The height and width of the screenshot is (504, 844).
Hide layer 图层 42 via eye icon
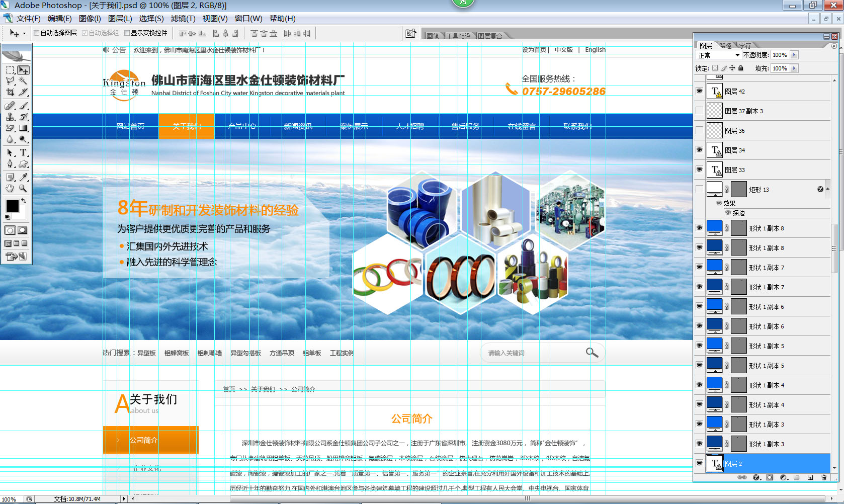[699, 91]
